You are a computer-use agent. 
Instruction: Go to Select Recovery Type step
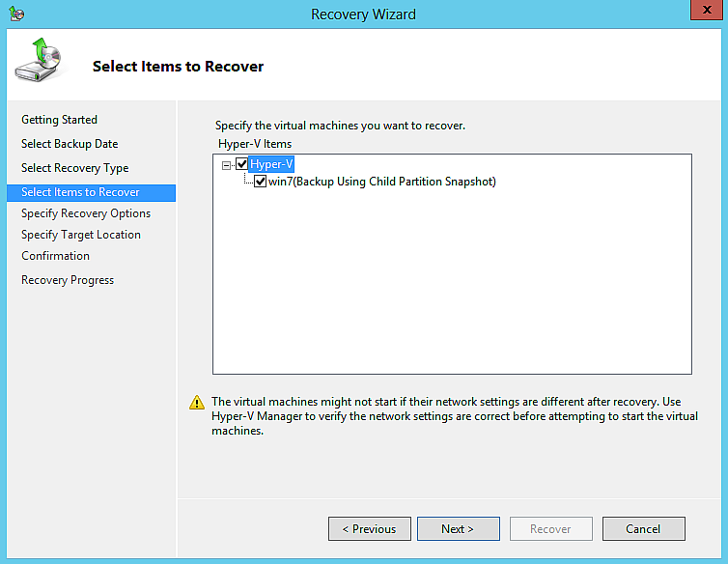pos(74,168)
